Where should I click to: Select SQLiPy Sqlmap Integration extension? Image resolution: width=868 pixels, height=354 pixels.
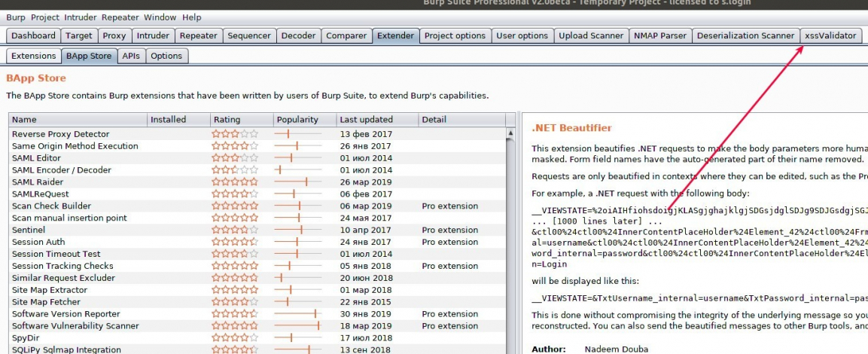coord(257,349)
